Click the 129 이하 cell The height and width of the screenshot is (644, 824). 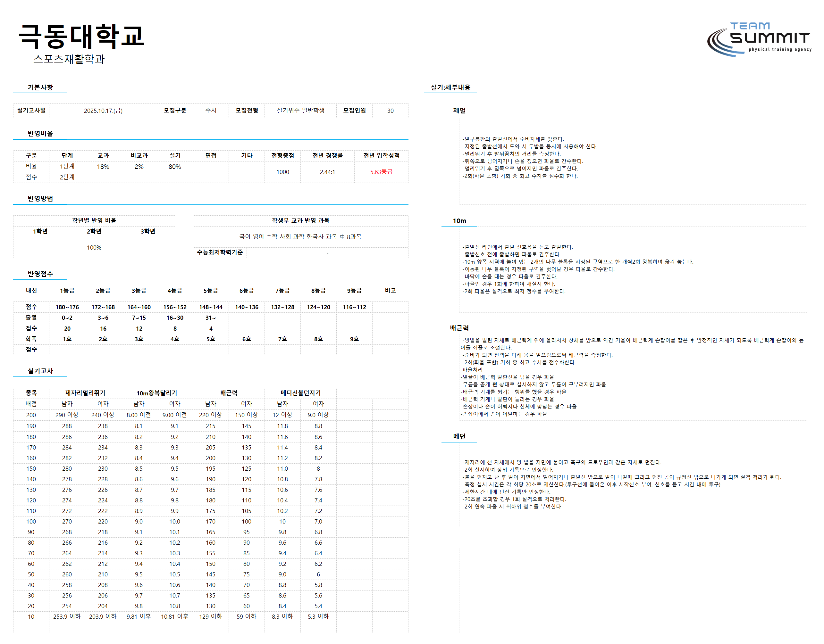(211, 616)
